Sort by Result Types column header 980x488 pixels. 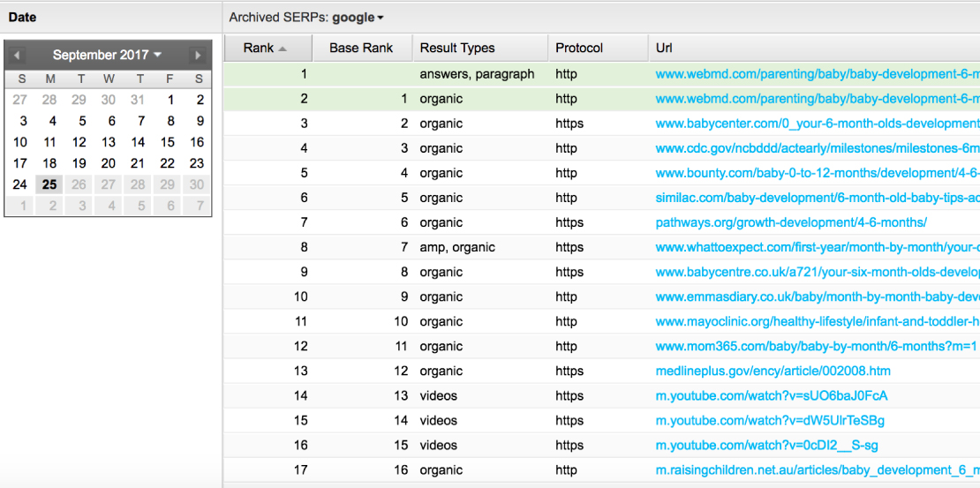457,48
